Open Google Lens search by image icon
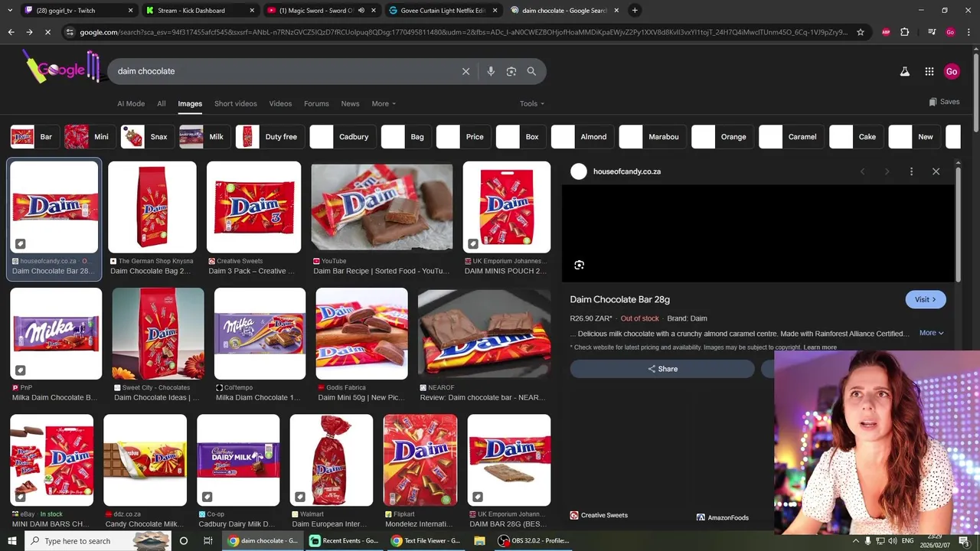The image size is (980, 551). tap(511, 71)
